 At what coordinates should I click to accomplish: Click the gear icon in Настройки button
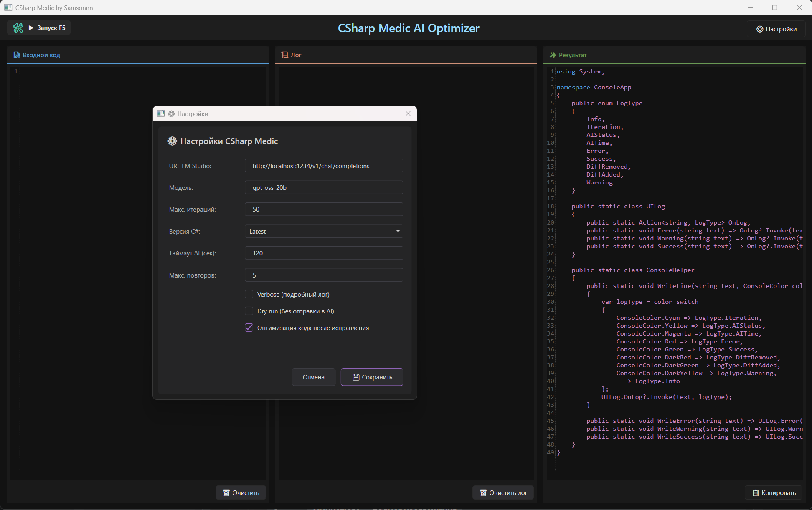click(759, 29)
